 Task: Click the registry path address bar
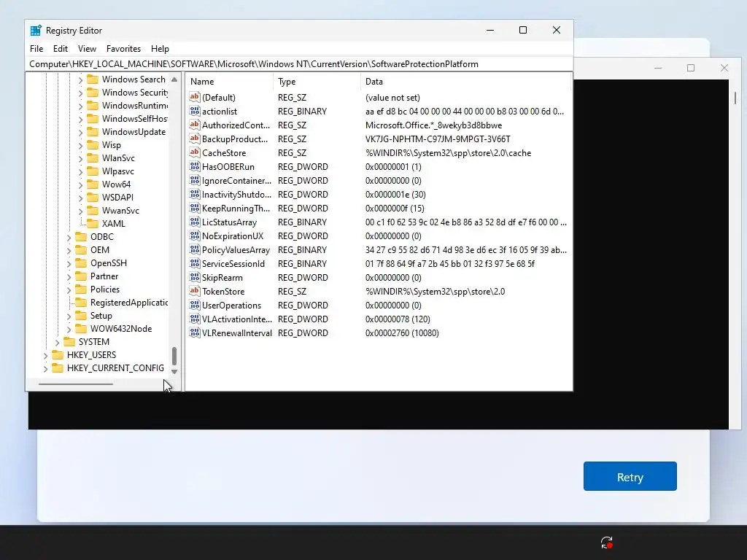point(299,64)
